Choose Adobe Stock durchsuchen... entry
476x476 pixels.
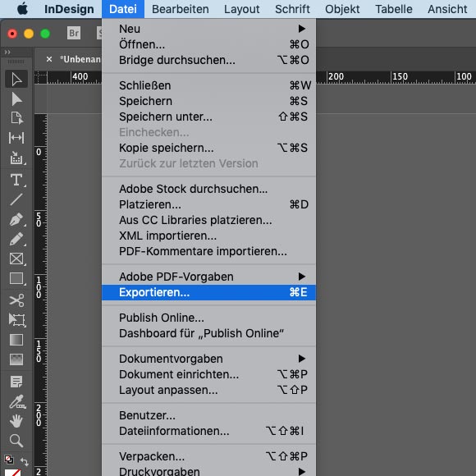tap(208, 189)
